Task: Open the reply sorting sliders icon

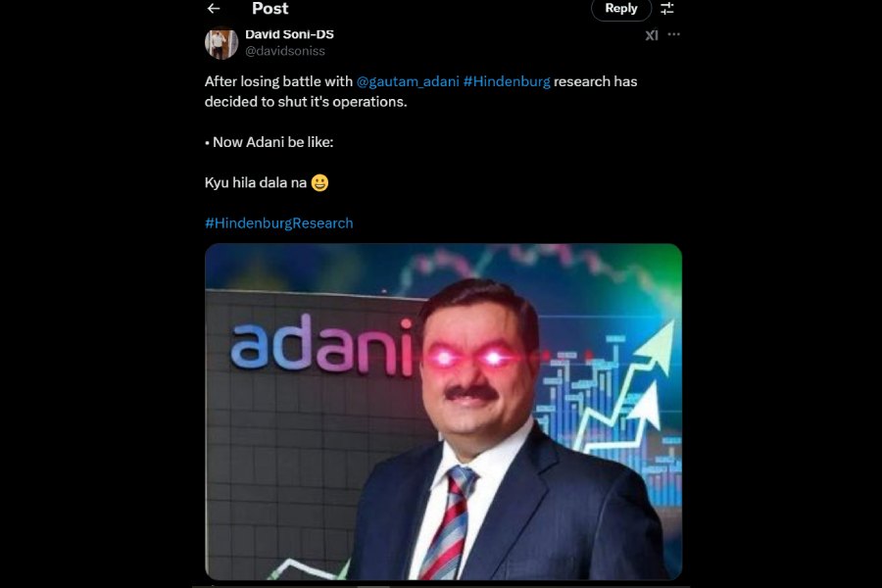Action: (x=667, y=9)
